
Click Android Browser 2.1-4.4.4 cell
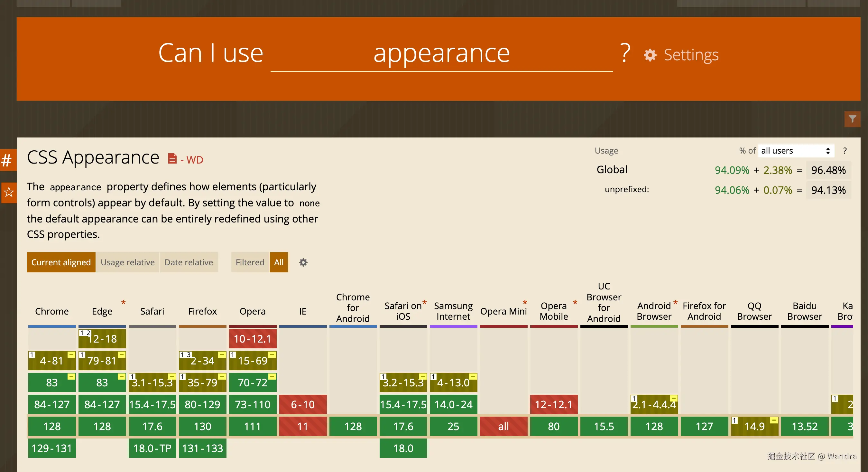coord(654,404)
